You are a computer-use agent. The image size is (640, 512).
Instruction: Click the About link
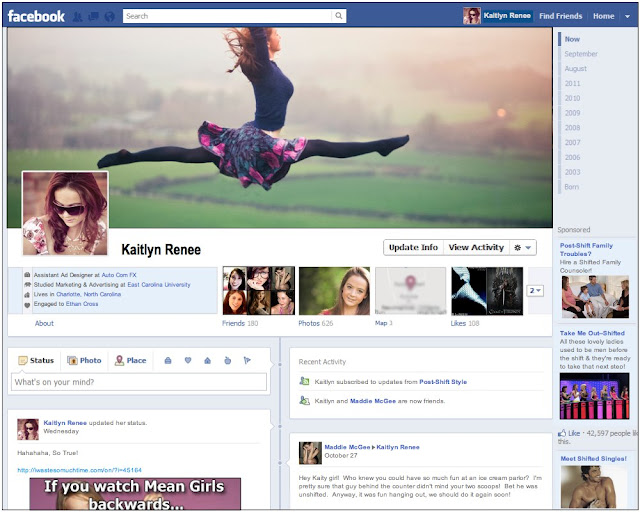pos(44,323)
